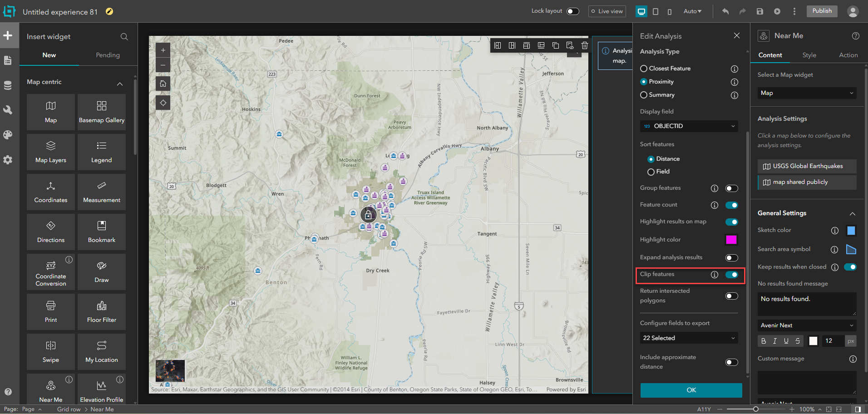Select the Basemap Gallery widget
This screenshot has height=414, width=868.
102,112
